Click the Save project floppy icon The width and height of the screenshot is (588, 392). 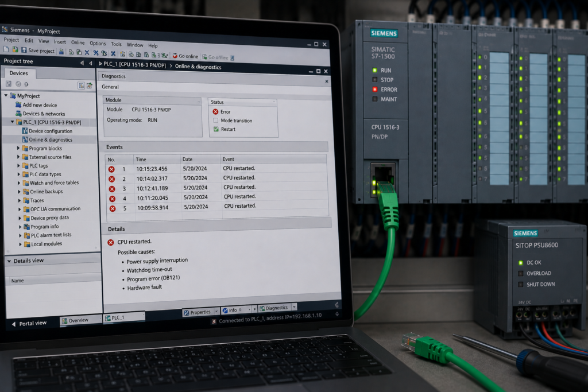point(24,50)
